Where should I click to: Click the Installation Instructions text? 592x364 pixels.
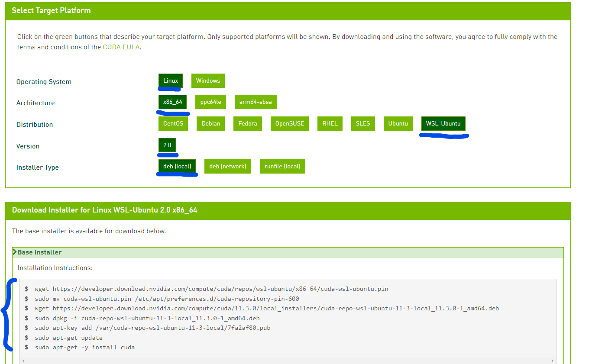click(x=55, y=268)
